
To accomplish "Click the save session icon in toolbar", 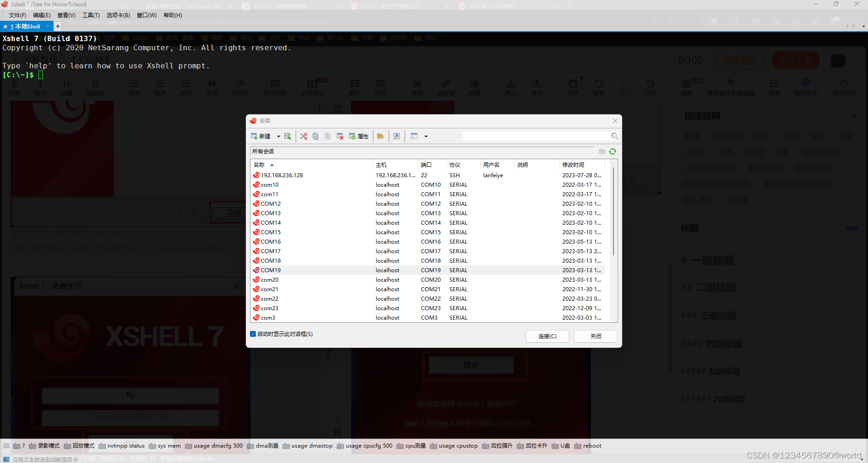I will [288, 136].
